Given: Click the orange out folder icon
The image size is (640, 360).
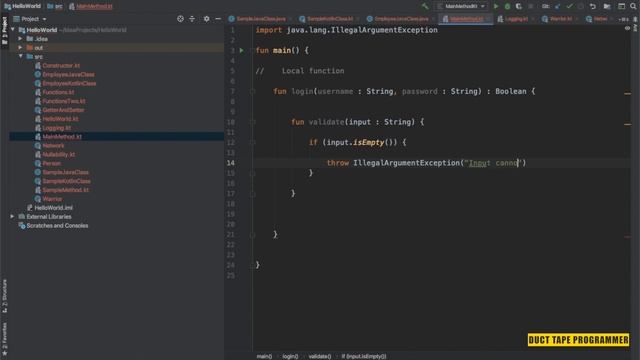Looking at the screenshot, I should (30, 47).
